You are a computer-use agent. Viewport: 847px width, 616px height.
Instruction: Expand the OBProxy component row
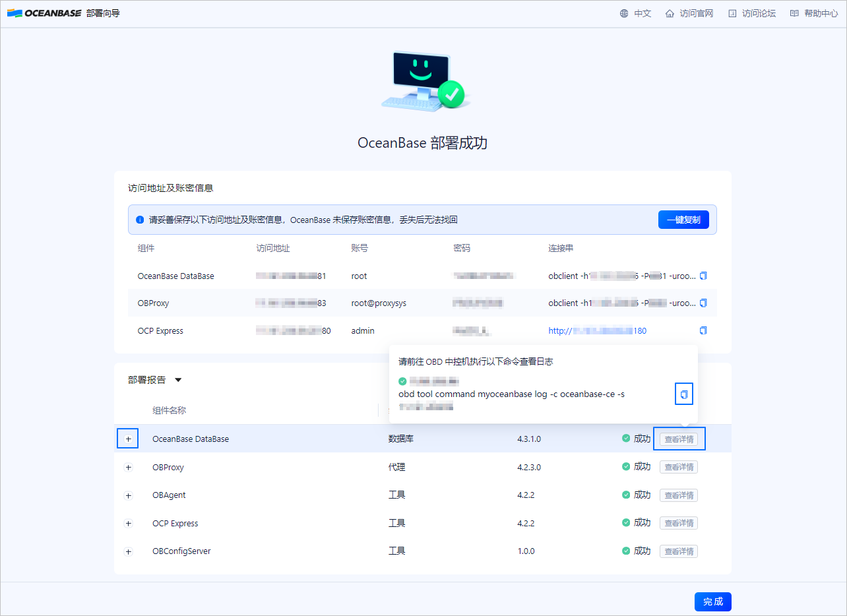(x=127, y=467)
